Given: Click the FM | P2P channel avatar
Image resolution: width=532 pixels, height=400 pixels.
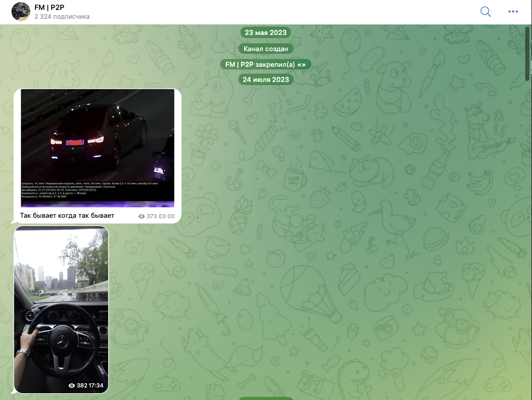Looking at the screenshot, I should (21, 11).
